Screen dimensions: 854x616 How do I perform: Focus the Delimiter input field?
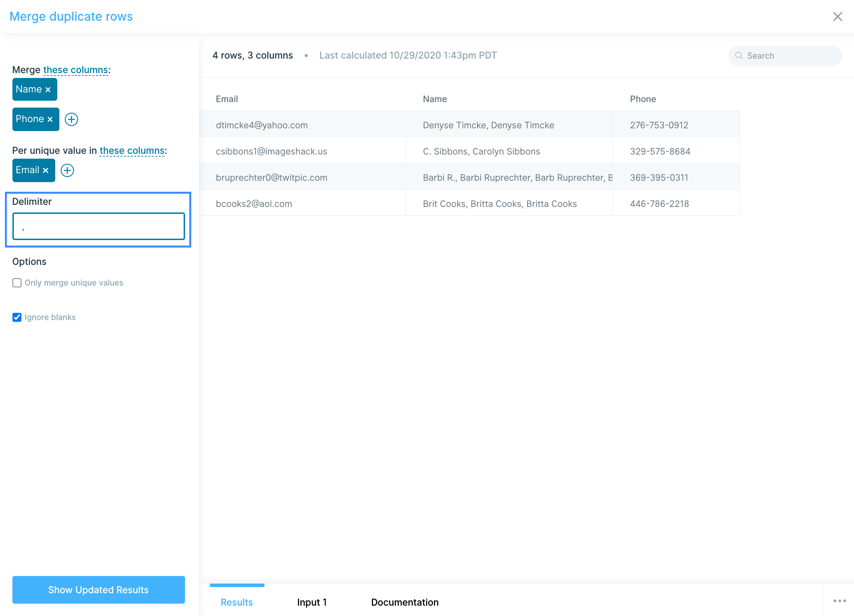pos(98,226)
